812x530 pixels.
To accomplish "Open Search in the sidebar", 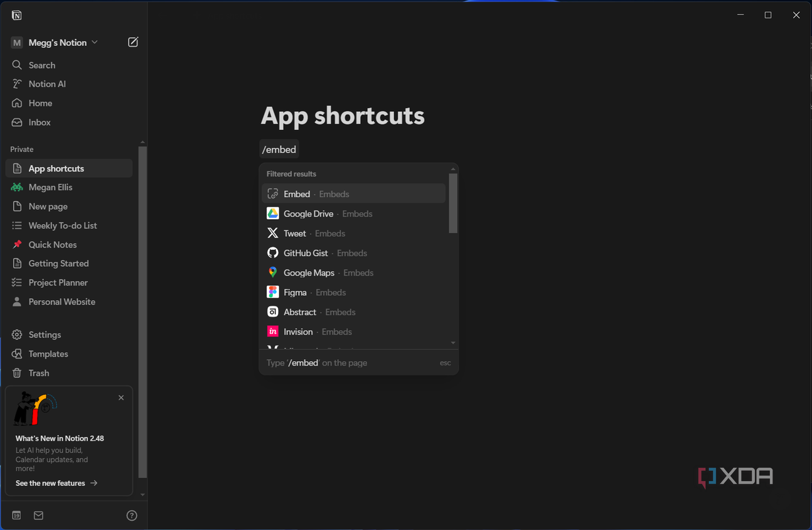I will click(x=69, y=65).
